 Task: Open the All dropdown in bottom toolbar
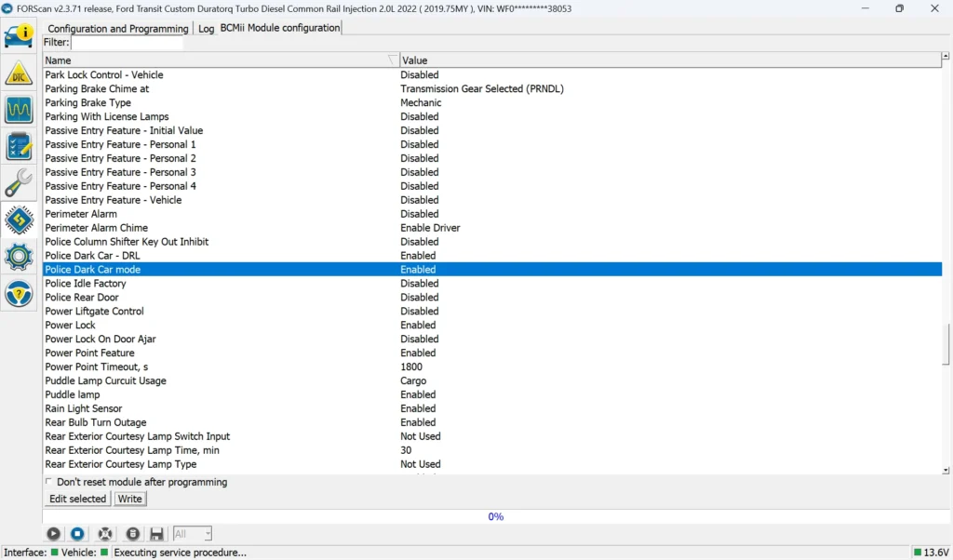click(x=193, y=534)
